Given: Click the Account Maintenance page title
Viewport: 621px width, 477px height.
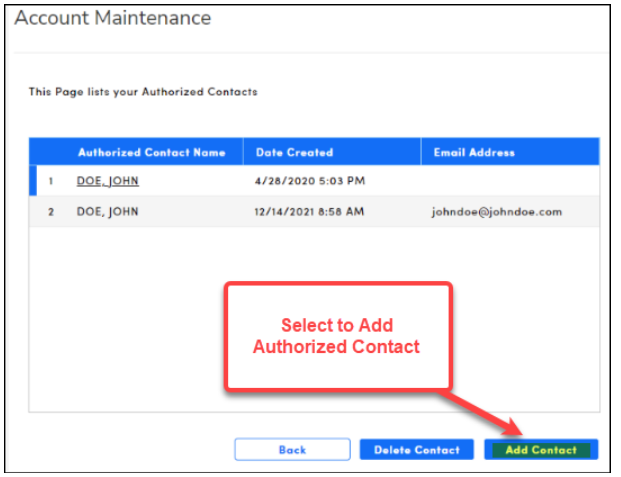Looking at the screenshot, I should click(112, 19).
